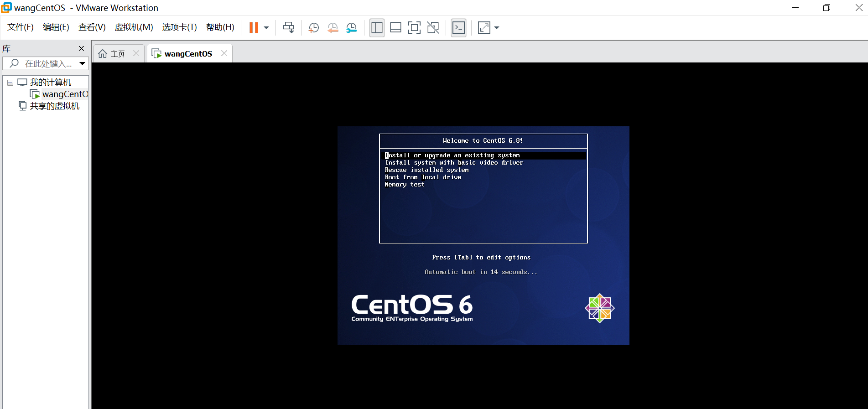Open the library search filter dropdown

tap(82, 64)
